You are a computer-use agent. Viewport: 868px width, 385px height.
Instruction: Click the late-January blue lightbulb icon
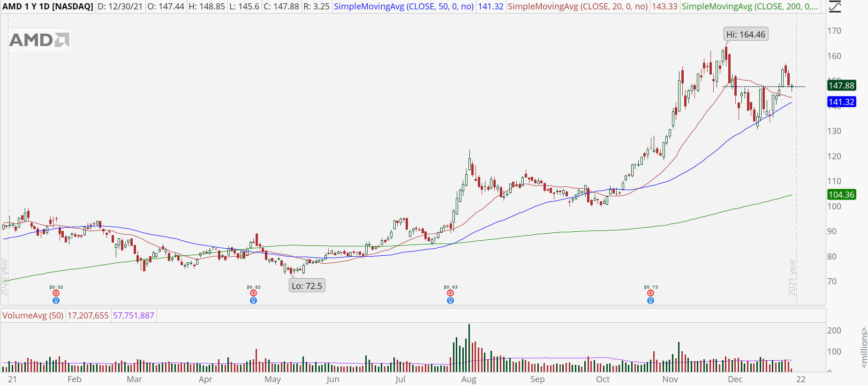56,301
